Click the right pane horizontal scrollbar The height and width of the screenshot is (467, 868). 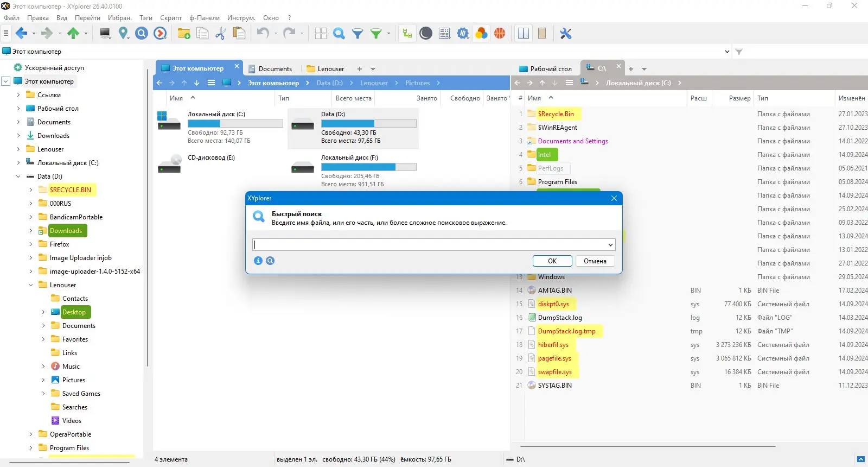(x=647, y=446)
